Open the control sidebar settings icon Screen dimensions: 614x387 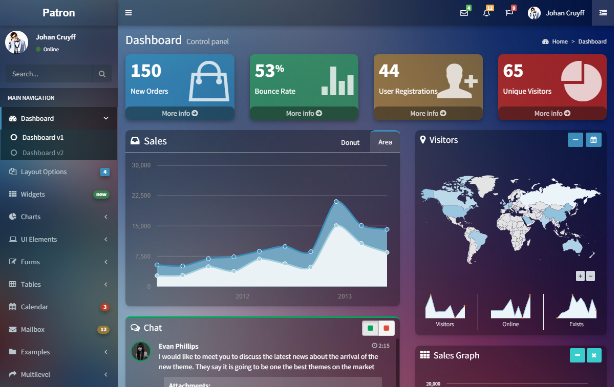(x=603, y=13)
